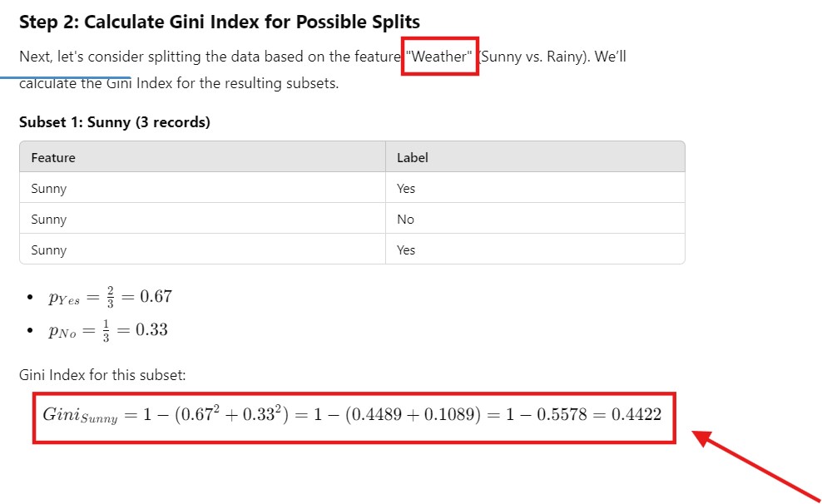Click the p_No = 1/3 = 0.33 formula
The width and height of the screenshot is (822, 504).
tap(108, 330)
